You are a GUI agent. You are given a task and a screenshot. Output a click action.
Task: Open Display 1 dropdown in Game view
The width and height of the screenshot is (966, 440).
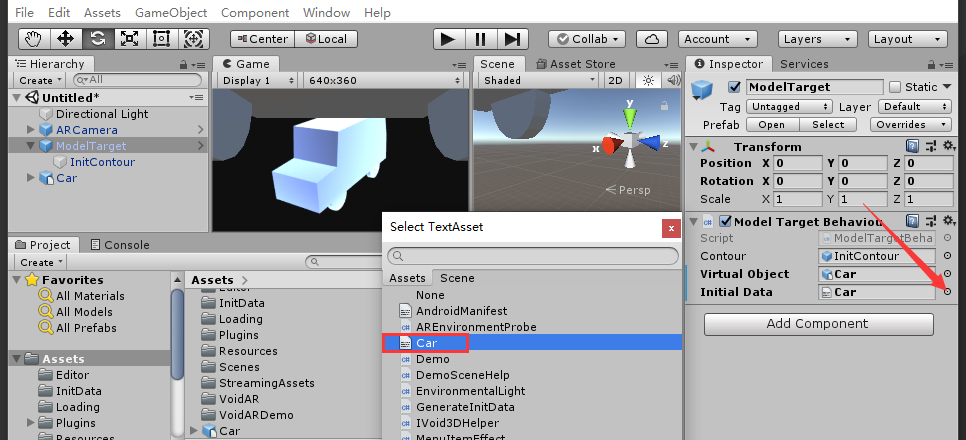pyautogui.click(x=258, y=80)
